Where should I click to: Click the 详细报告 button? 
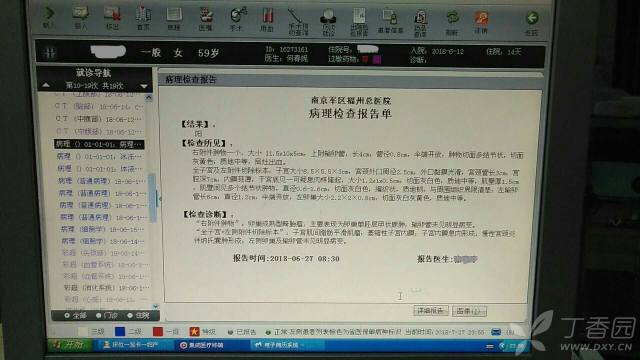431,311
